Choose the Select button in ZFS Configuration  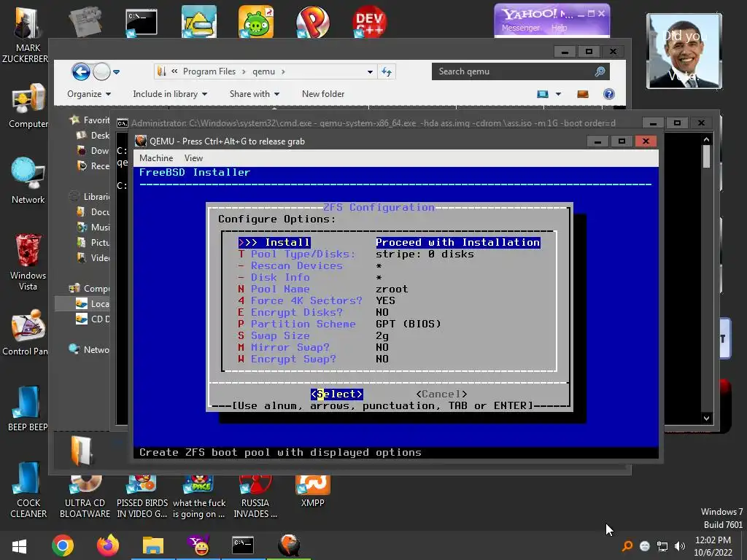tap(336, 394)
